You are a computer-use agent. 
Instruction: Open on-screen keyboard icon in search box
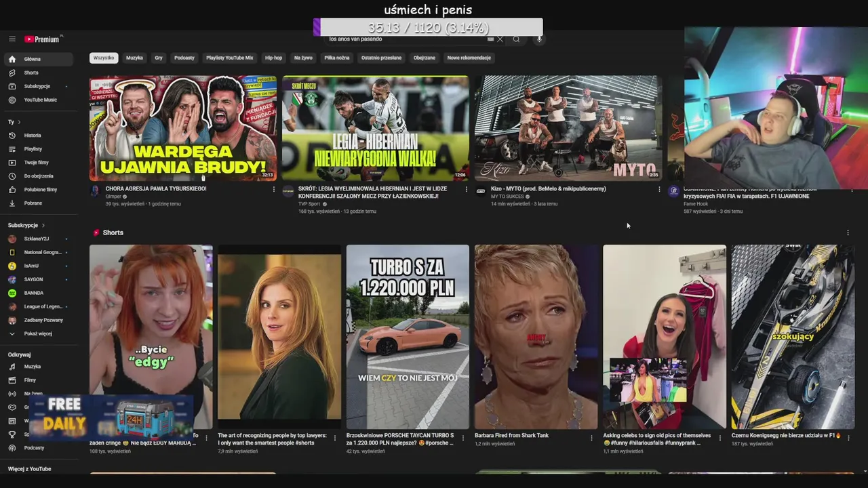tap(491, 39)
